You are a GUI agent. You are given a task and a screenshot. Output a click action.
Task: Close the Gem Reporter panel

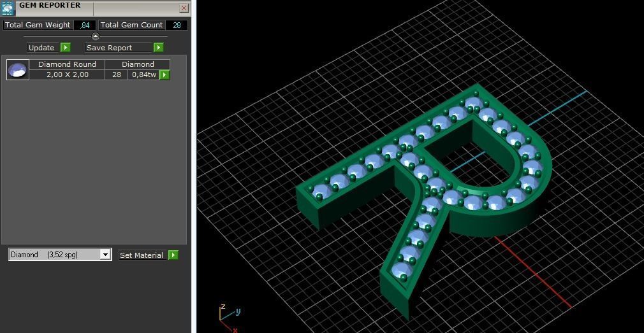(184, 8)
